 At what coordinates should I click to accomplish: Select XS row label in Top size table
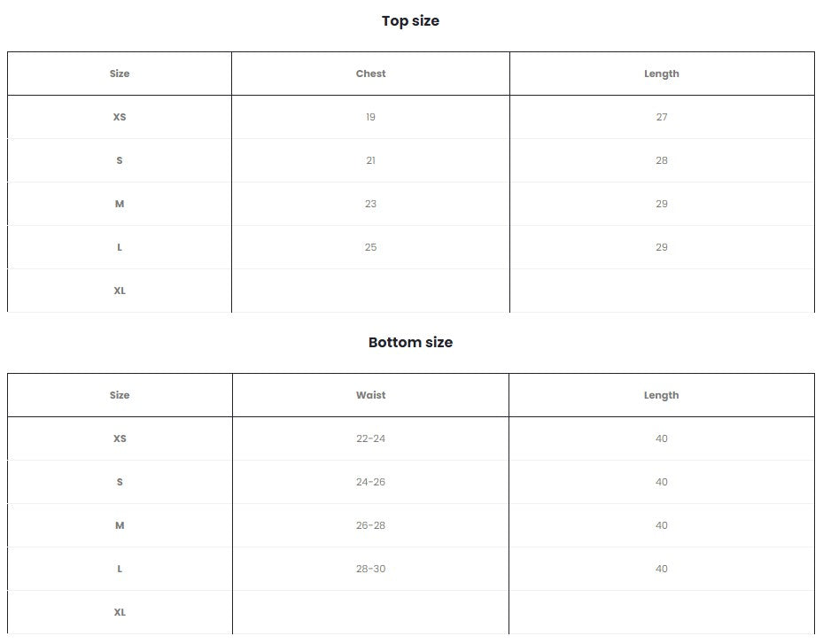click(x=120, y=117)
